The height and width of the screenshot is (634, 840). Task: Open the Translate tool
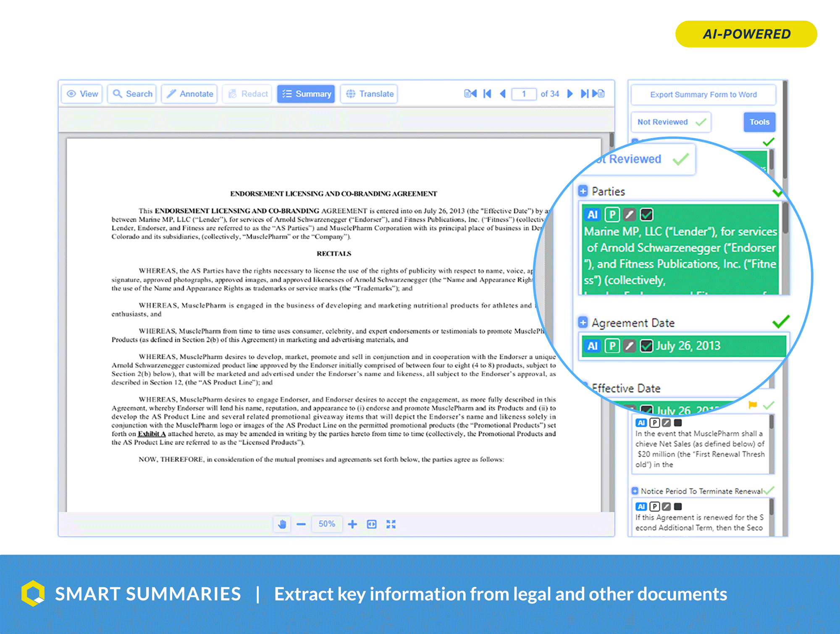(x=368, y=94)
